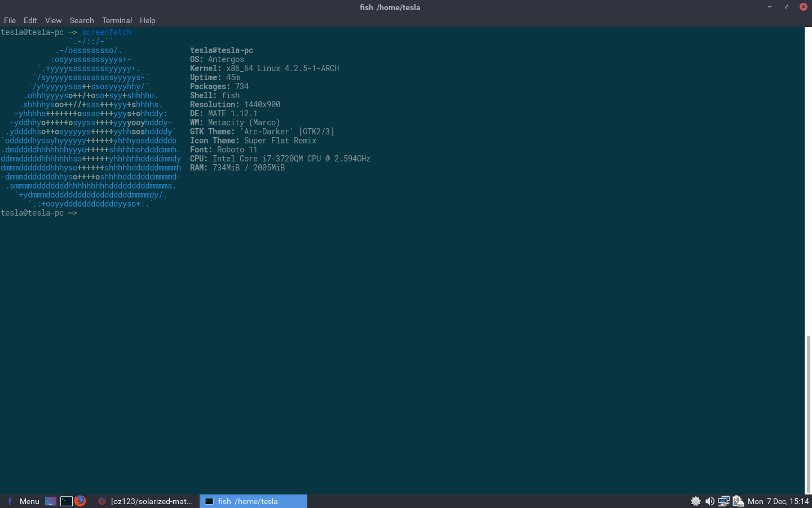This screenshot has width=812, height=508.
Task: Open the network connections tray icon
Action: (x=724, y=501)
